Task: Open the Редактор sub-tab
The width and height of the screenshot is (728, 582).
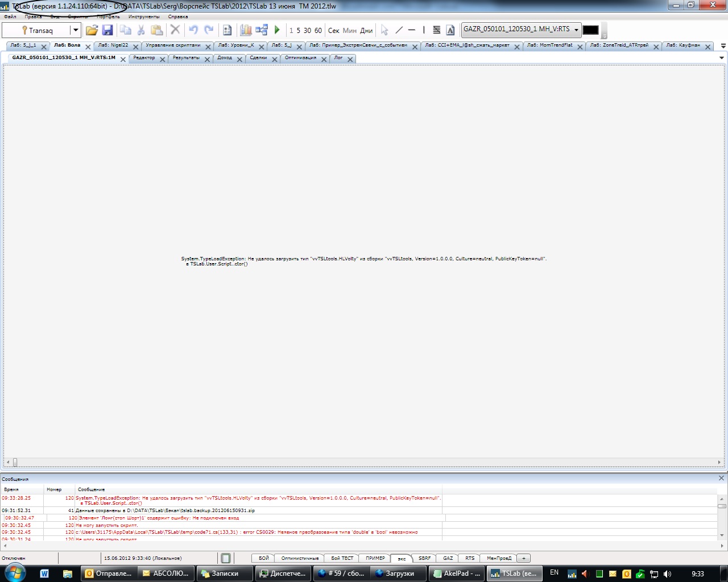Action: 144,58
